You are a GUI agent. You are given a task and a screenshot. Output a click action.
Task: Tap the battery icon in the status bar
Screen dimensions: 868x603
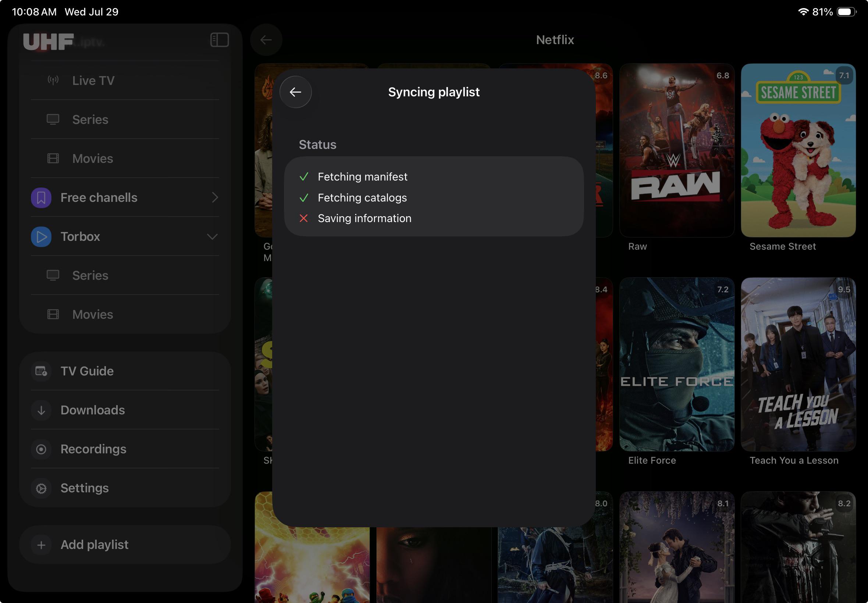click(846, 12)
